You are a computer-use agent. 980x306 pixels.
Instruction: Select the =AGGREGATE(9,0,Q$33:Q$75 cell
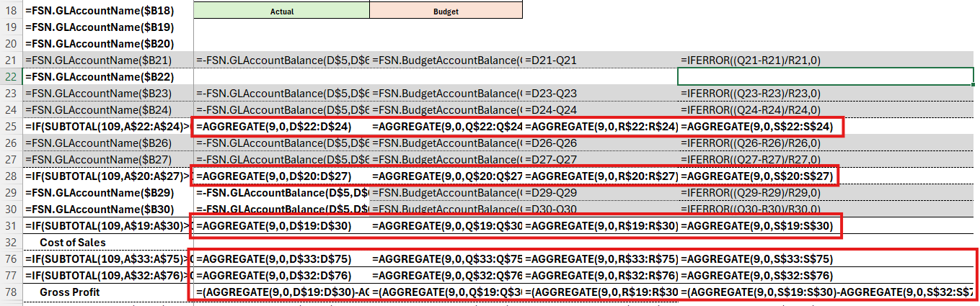pyautogui.click(x=447, y=259)
